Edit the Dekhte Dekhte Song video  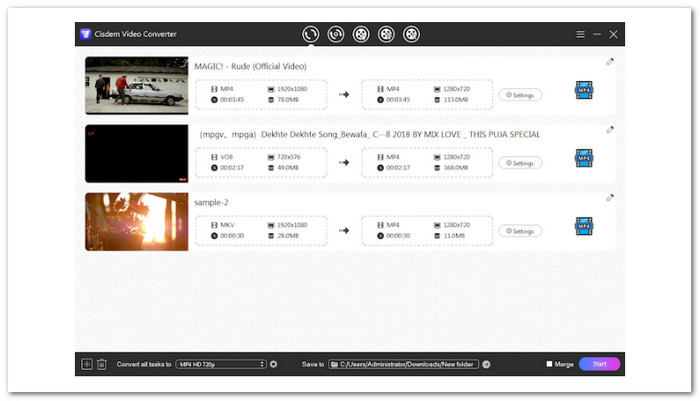[x=610, y=129]
